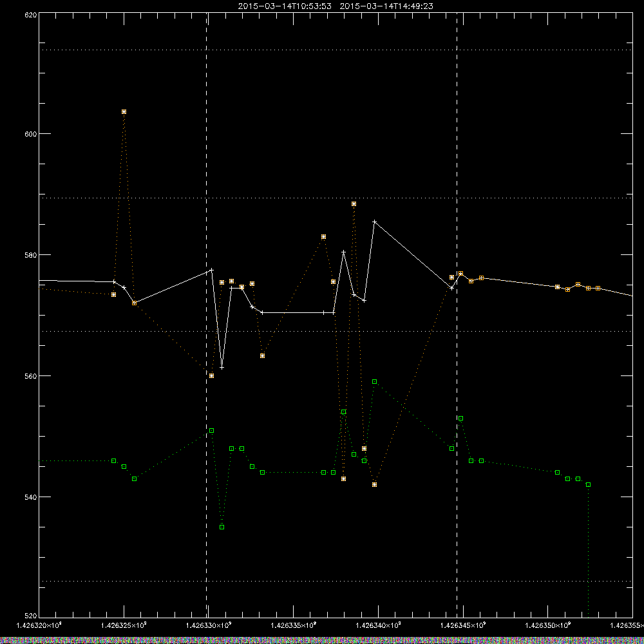Click the y-axis label 560
The height and width of the screenshot is (644, 644).
click(31, 376)
